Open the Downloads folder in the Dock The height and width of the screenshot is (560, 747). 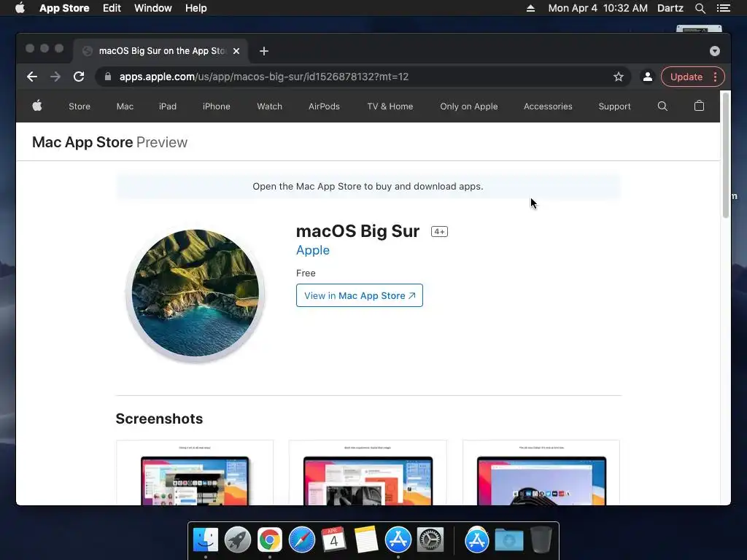coord(508,540)
